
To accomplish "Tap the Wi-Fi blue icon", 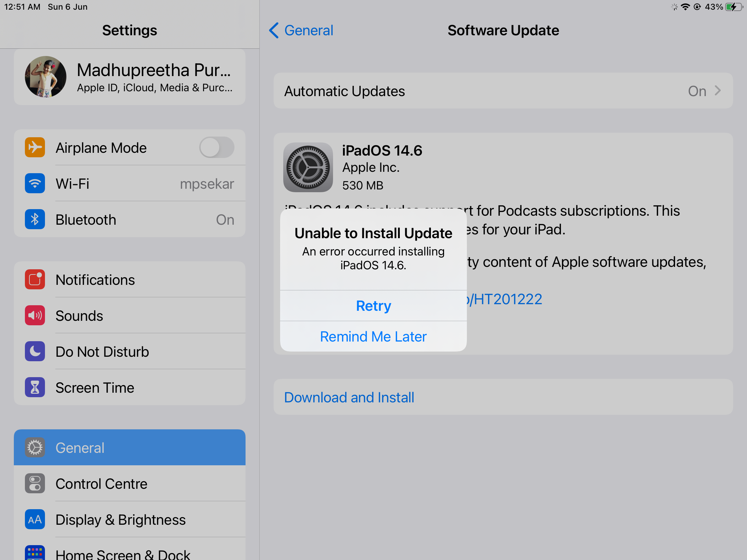I will (35, 184).
